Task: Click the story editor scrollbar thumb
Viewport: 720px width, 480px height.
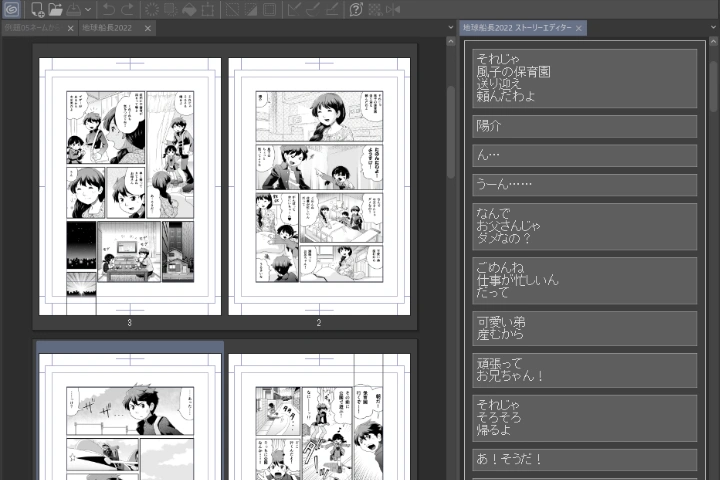Action: [x=714, y=86]
